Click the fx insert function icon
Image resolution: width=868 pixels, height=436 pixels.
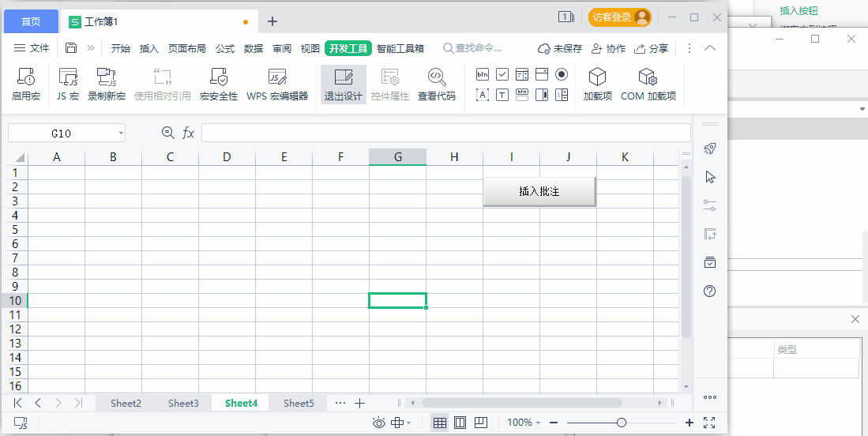pos(189,133)
